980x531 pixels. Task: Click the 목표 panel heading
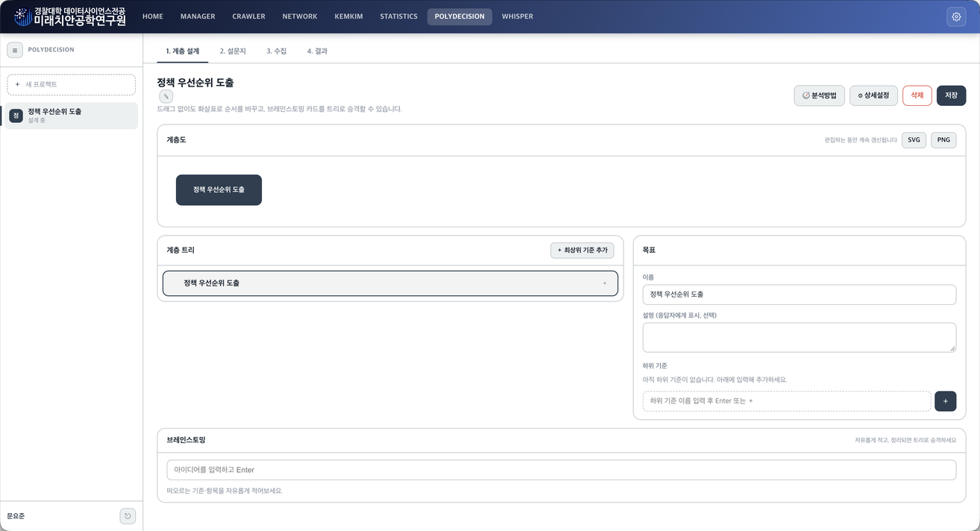pyautogui.click(x=649, y=251)
